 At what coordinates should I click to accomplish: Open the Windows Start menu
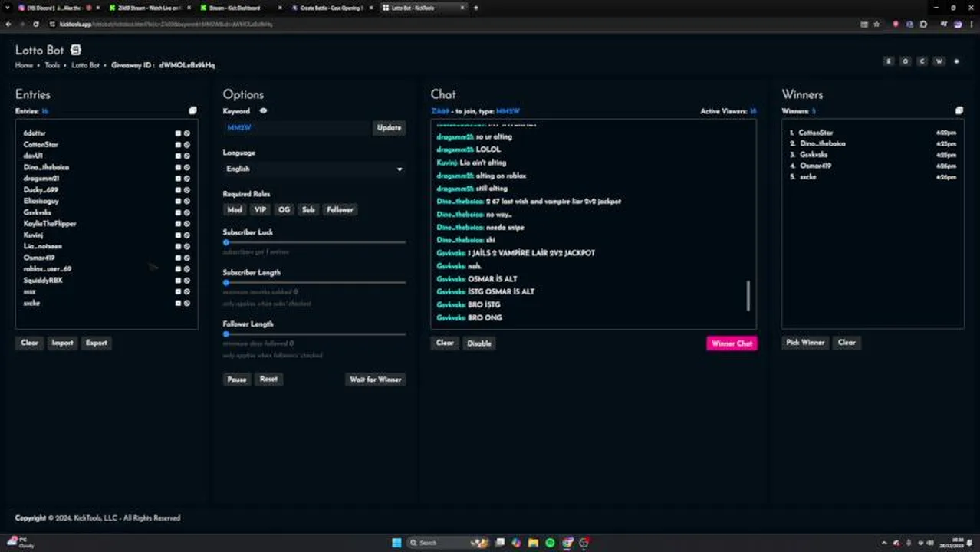point(396,543)
